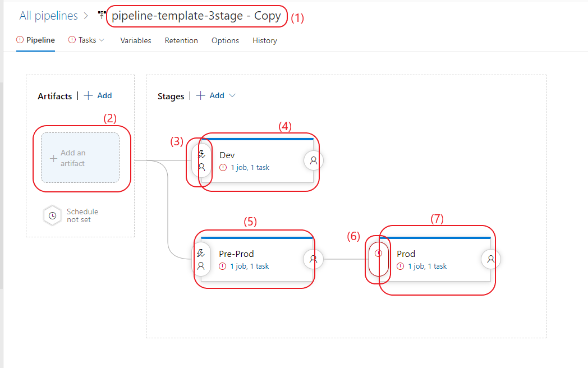The image size is (588, 368).
Task: Expand the Tasks dropdown chevron
Action: click(x=102, y=40)
